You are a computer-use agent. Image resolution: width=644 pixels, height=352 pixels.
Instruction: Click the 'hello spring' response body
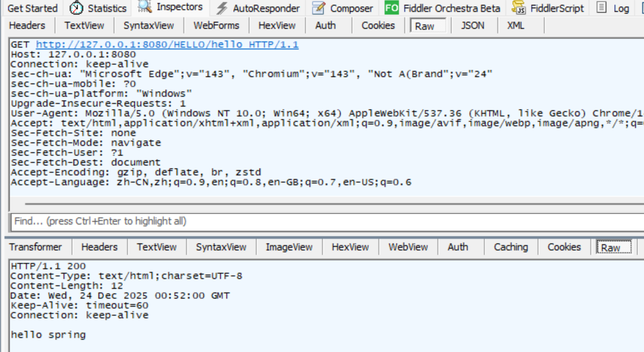click(x=48, y=335)
